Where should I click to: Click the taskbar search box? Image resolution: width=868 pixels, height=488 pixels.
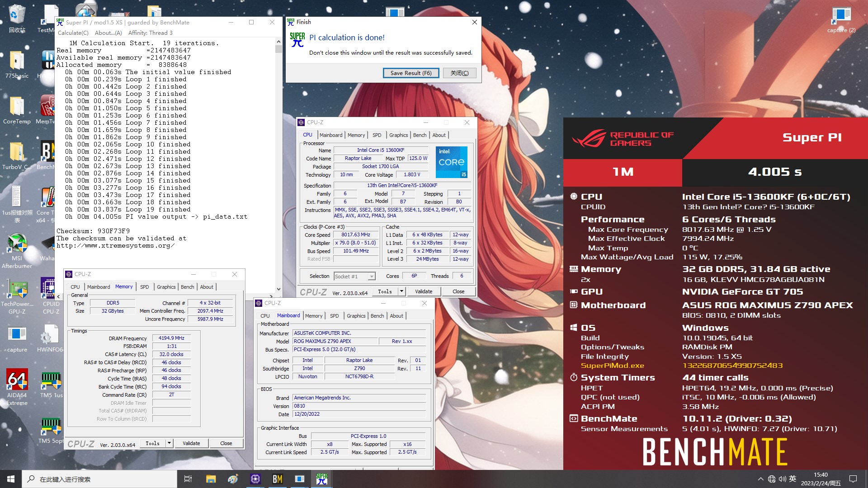pos(99,479)
